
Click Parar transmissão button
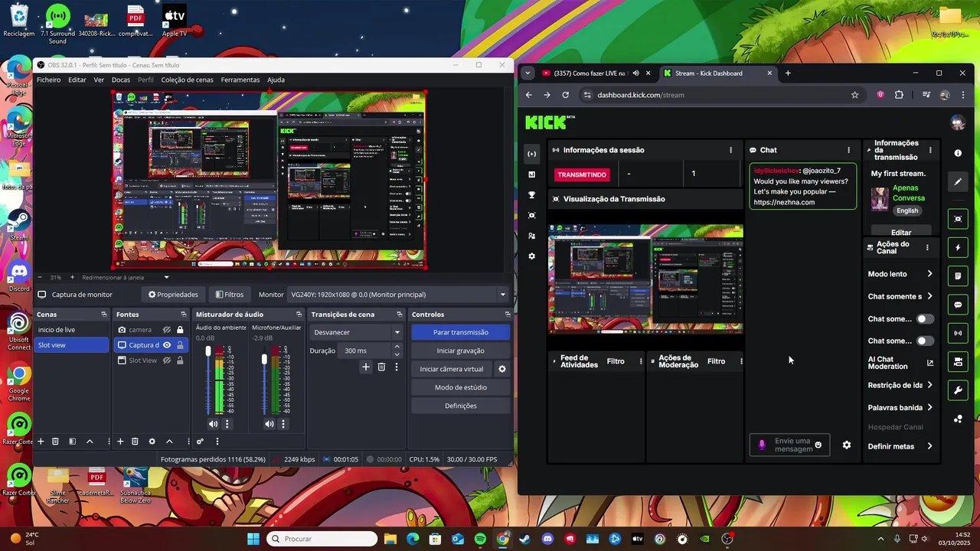(460, 332)
